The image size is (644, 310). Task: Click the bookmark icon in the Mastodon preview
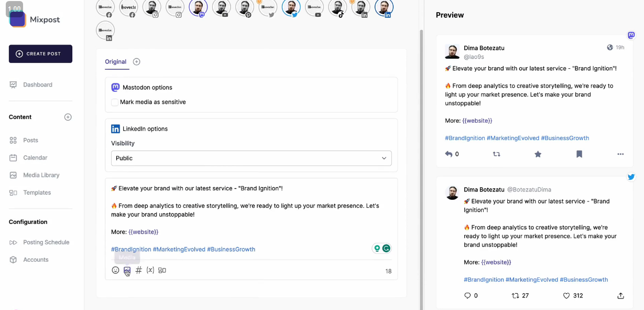point(579,154)
